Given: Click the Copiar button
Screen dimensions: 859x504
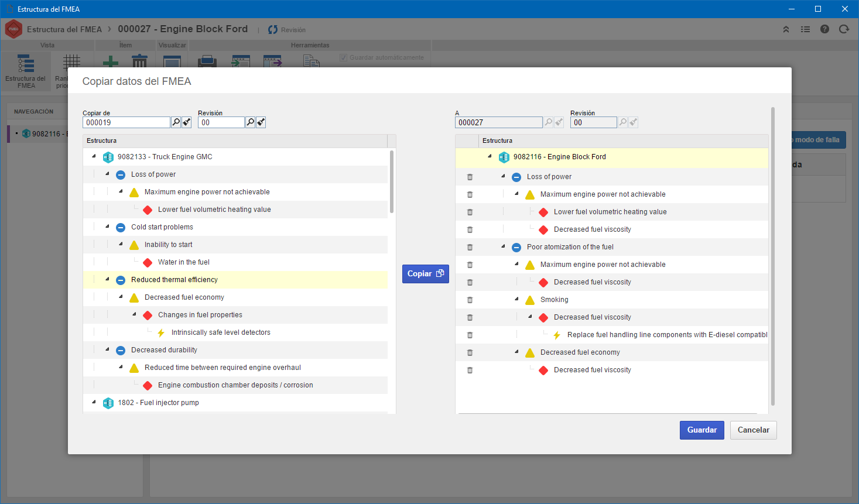Looking at the screenshot, I should coord(426,274).
